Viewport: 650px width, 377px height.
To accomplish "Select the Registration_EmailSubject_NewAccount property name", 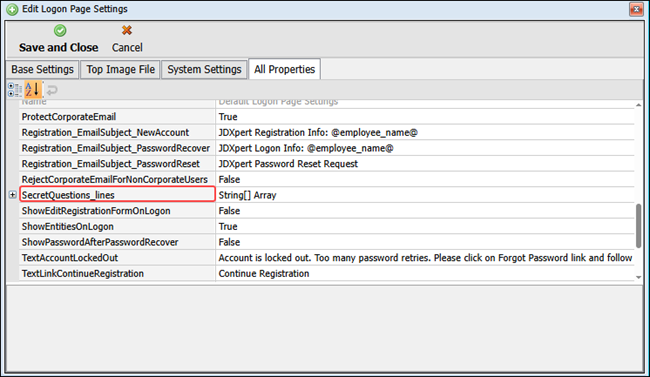I will 105,133.
